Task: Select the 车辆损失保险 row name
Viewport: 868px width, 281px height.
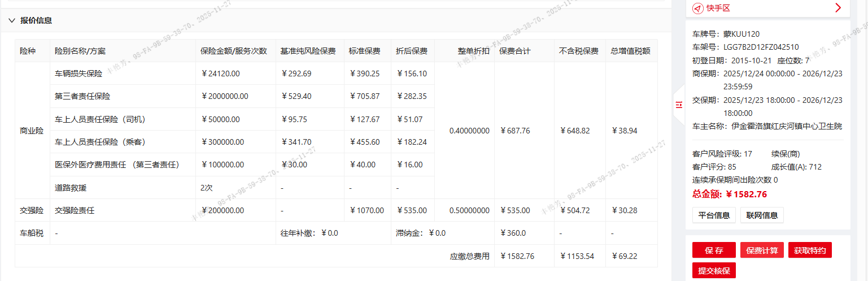Action: click(78, 74)
